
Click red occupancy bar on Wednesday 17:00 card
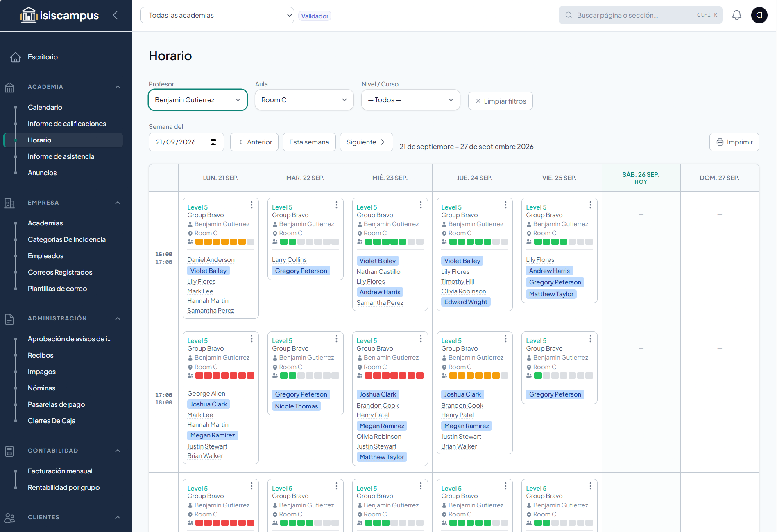pos(394,376)
